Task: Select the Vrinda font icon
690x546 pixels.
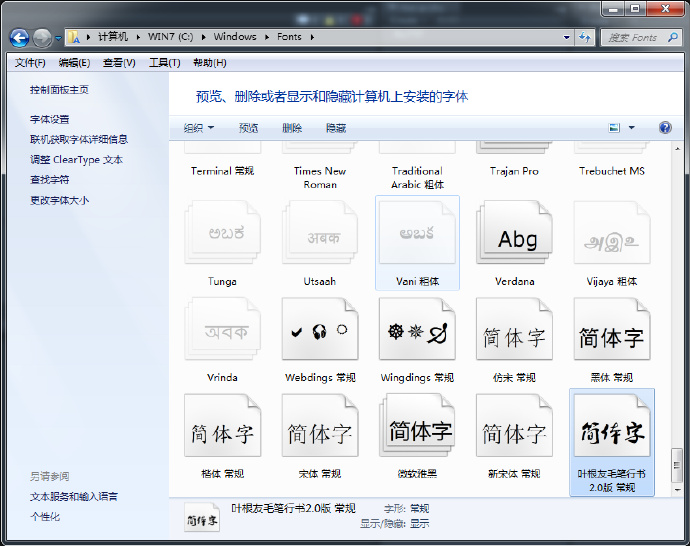Action: [x=223, y=329]
